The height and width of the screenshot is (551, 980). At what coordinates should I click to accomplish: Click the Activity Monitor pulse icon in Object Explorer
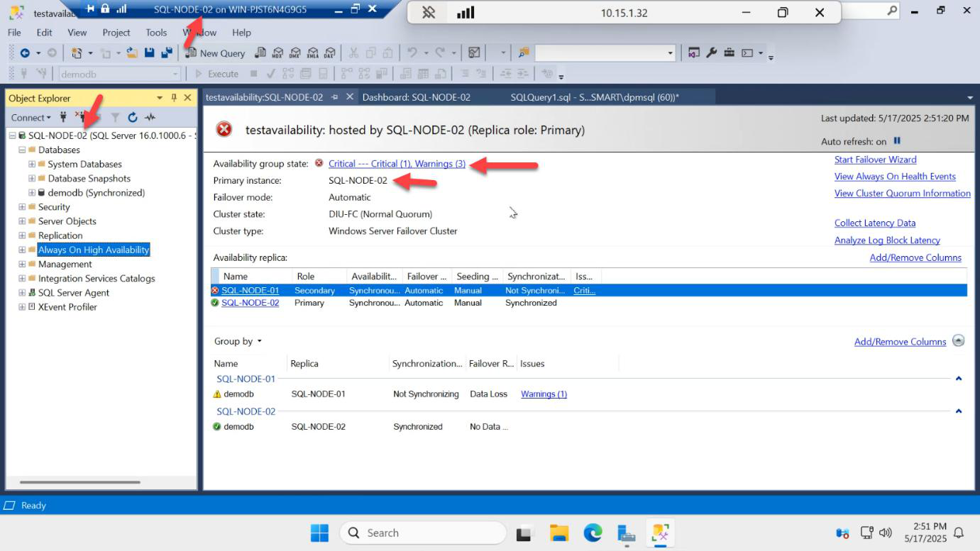(150, 118)
